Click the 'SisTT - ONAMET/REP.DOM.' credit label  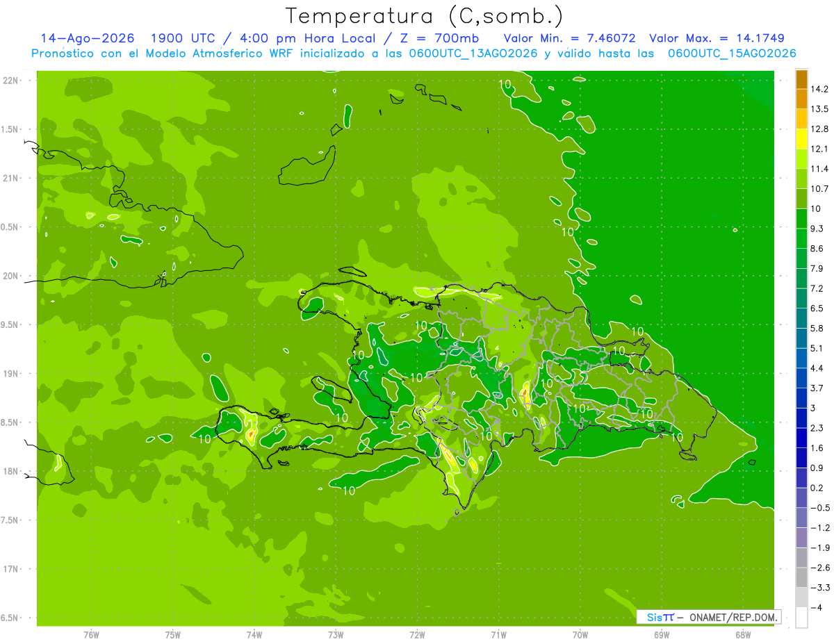pos(708,617)
